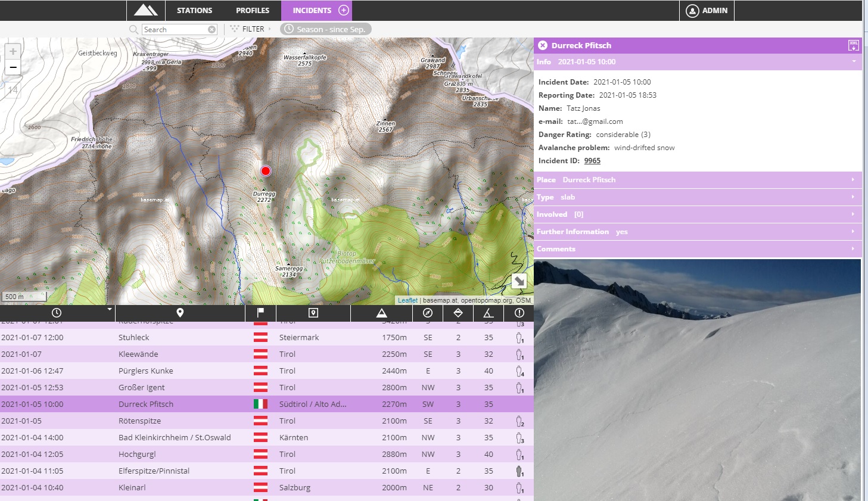This screenshot has height=501, width=868.
Task: Click email tat...@gmail.com in Info section
Action: click(595, 122)
